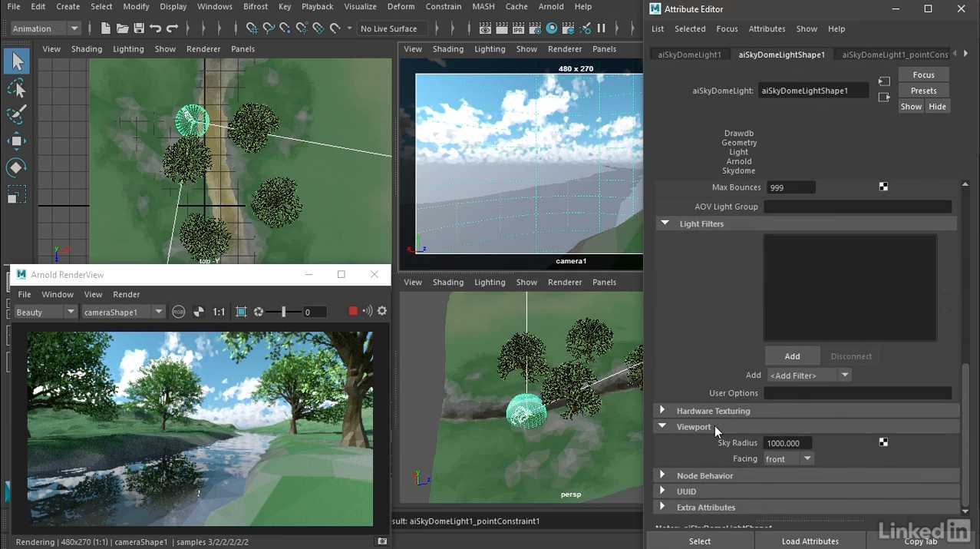
Task: Open the Arnold menu in menu bar
Action: (x=550, y=7)
